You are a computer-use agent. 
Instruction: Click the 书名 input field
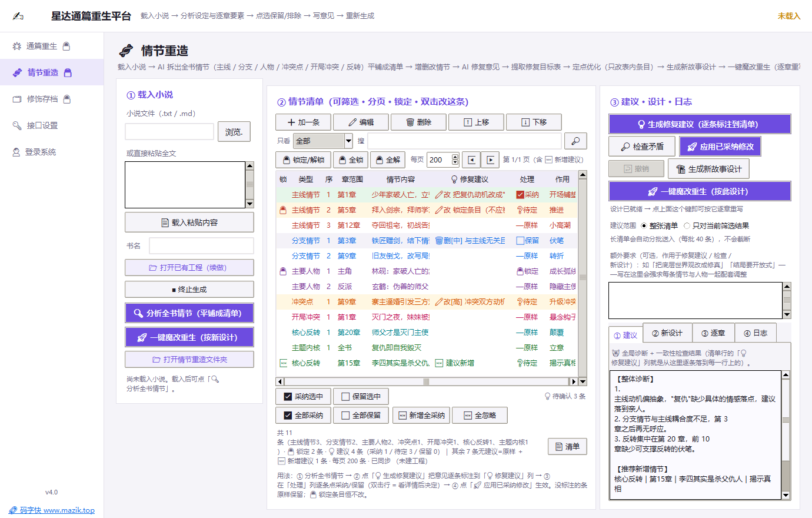click(201, 245)
